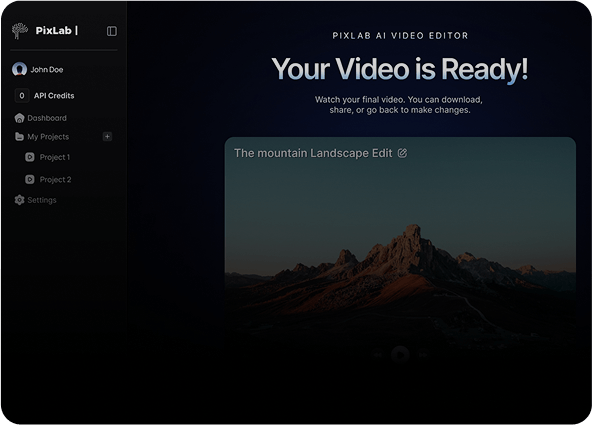Image resolution: width=592 pixels, height=425 pixels.
Task: Go to the Dashboard page
Action: point(47,118)
